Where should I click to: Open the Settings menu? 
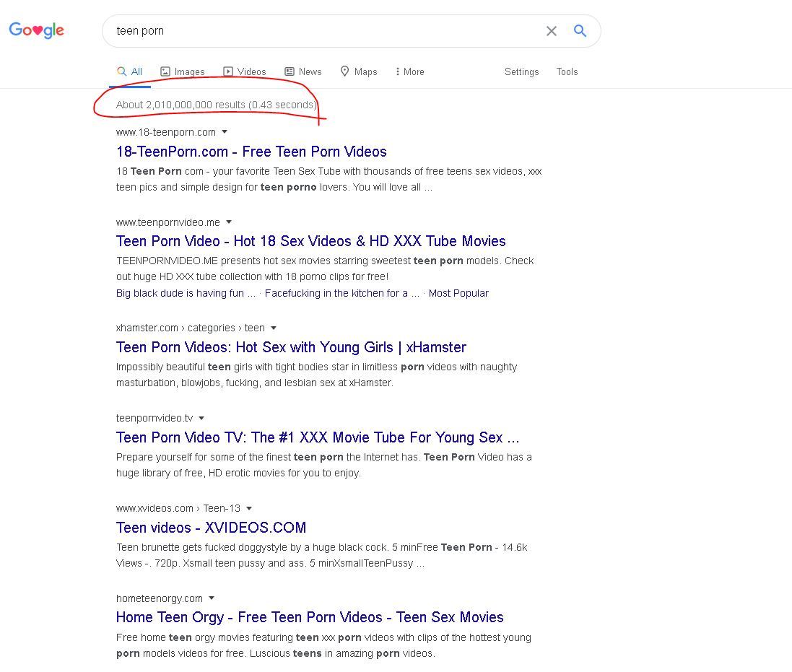tap(521, 71)
